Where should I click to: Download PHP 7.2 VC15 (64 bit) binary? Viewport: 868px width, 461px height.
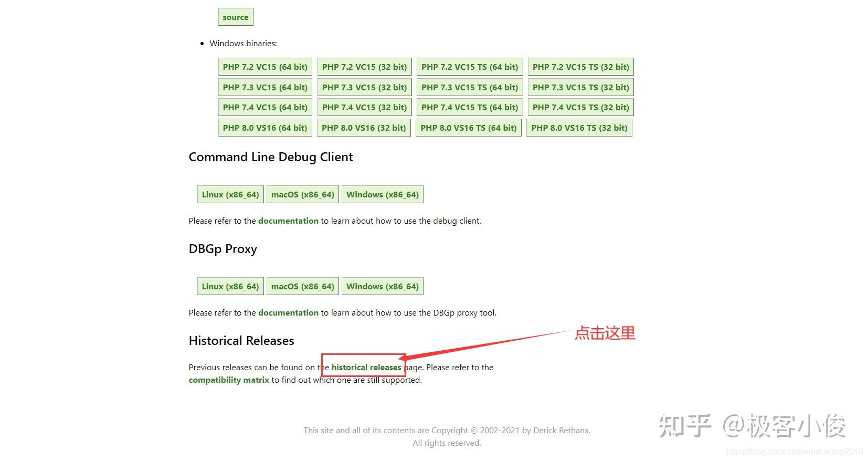(x=265, y=67)
